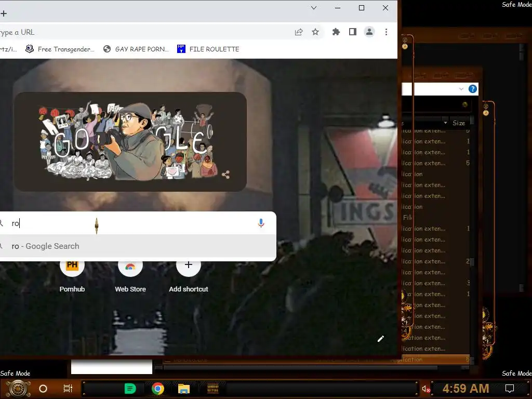Expand the File Explorer ribbon chevron

tap(461, 89)
